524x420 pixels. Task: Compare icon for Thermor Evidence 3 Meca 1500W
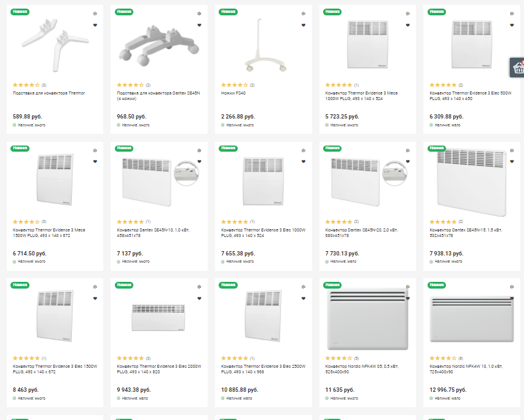click(95, 150)
